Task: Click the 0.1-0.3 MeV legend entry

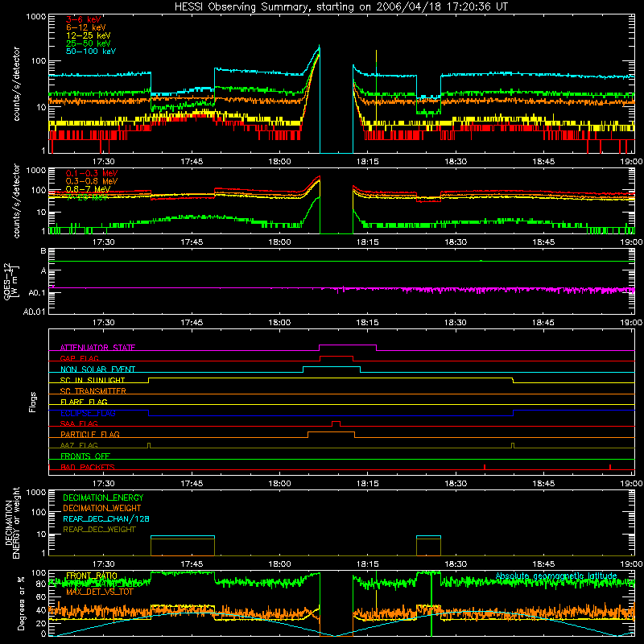Action: [x=92, y=173]
